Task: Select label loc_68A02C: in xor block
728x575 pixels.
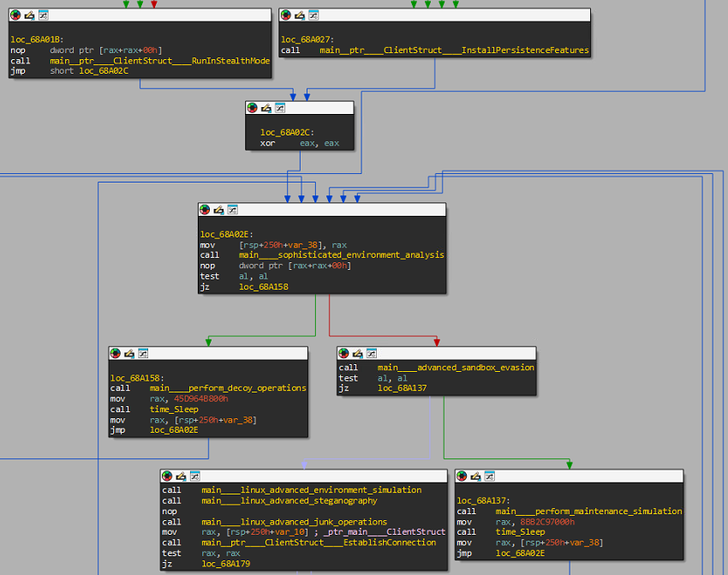Action: coord(288,132)
